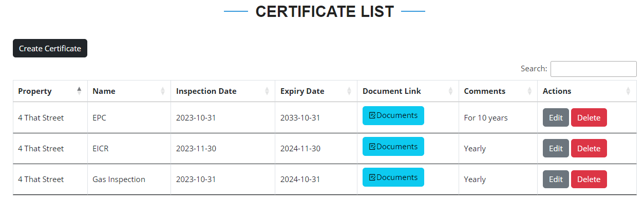Select the Expiry Date column header
Screen dimensions: 644x200
coord(316,91)
